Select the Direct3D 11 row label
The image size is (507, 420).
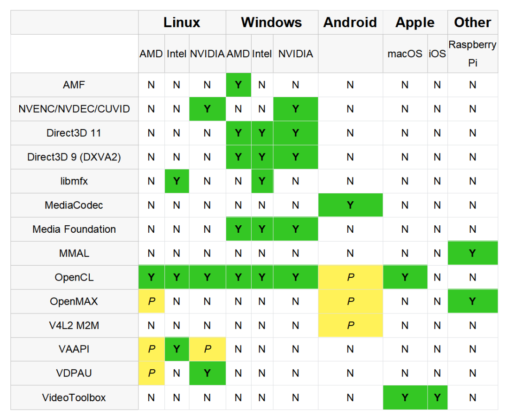(x=74, y=133)
